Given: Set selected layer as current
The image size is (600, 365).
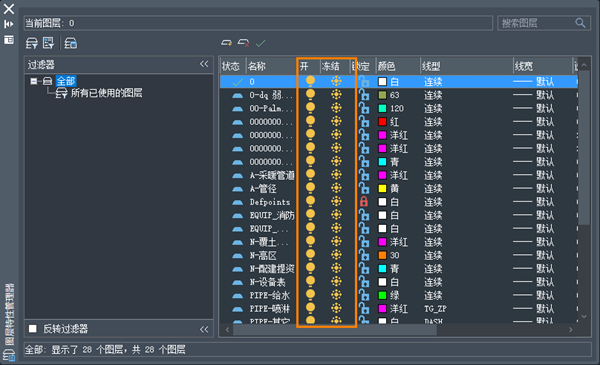Looking at the screenshot, I should (x=261, y=43).
